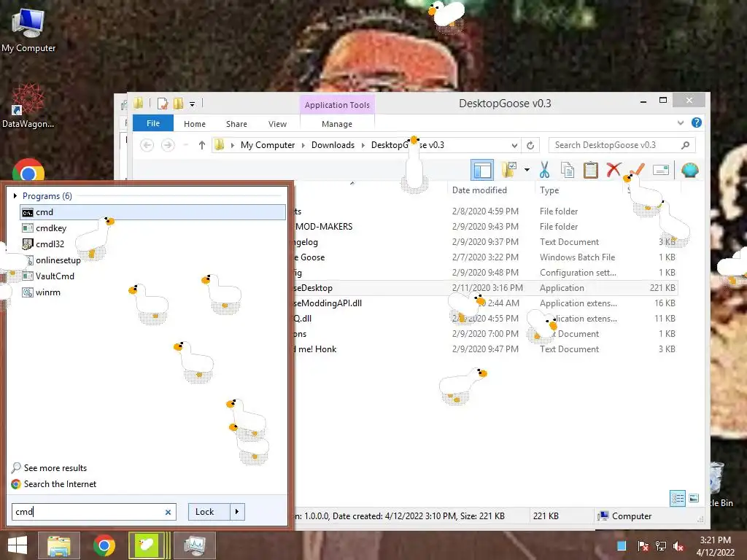Open My Computer desktop icon
The image size is (747, 560).
pos(28,31)
